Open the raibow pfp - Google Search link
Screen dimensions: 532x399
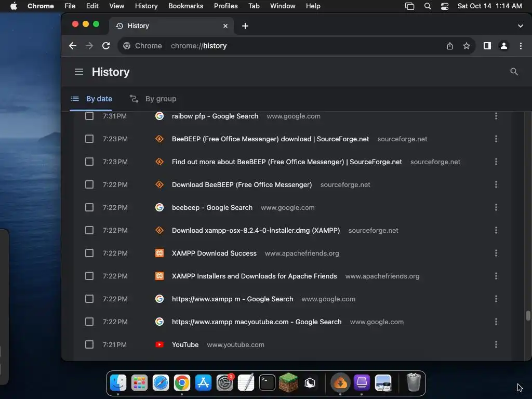pos(215,116)
